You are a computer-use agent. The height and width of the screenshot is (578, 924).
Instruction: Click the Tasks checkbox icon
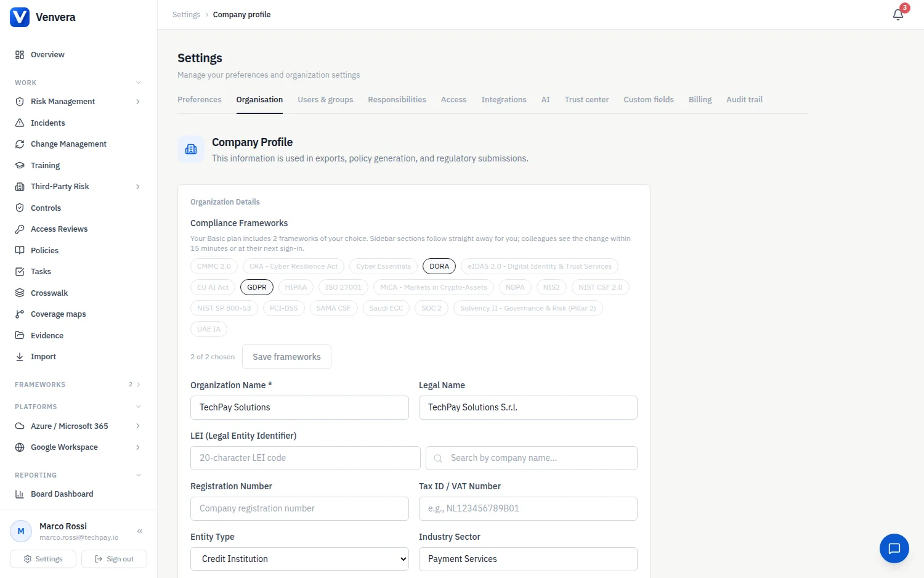click(x=20, y=272)
